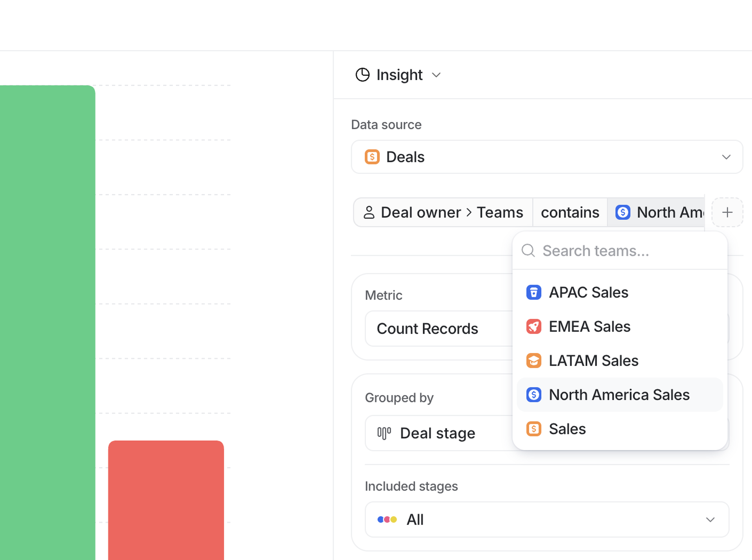Pick the plain Sales team option

point(567,429)
